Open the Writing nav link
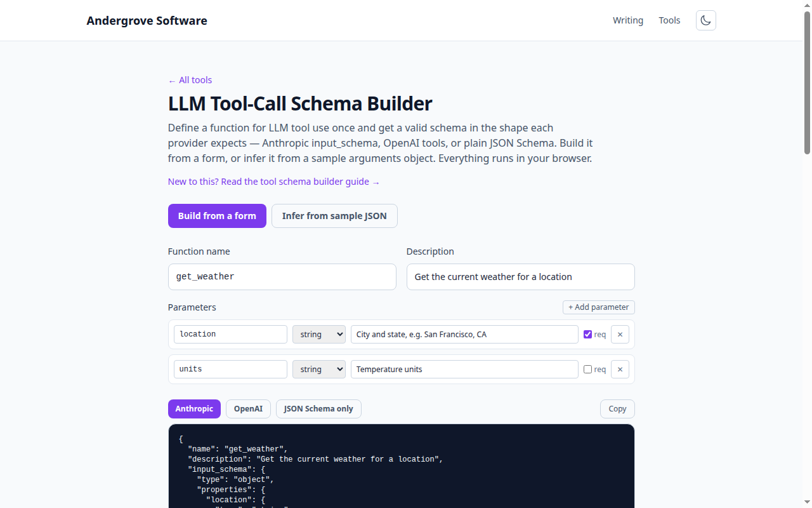 pos(628,20)
